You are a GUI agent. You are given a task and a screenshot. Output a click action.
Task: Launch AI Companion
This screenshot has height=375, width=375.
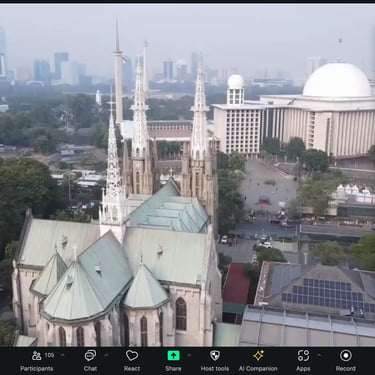point(258,361)
